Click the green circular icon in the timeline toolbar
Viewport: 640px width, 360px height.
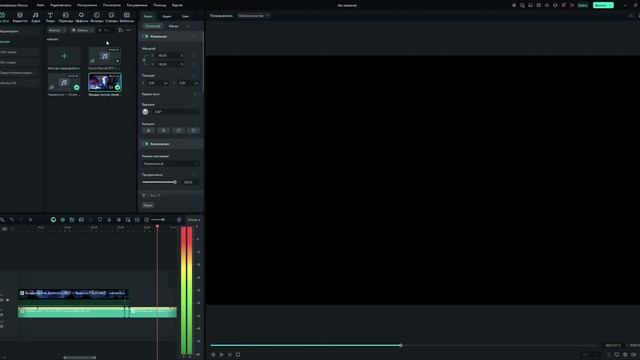click(x=53, y=220)
